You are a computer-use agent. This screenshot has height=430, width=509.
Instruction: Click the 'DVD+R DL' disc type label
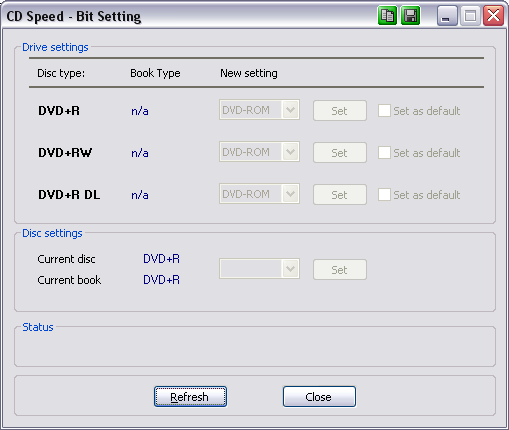(69, 195)
